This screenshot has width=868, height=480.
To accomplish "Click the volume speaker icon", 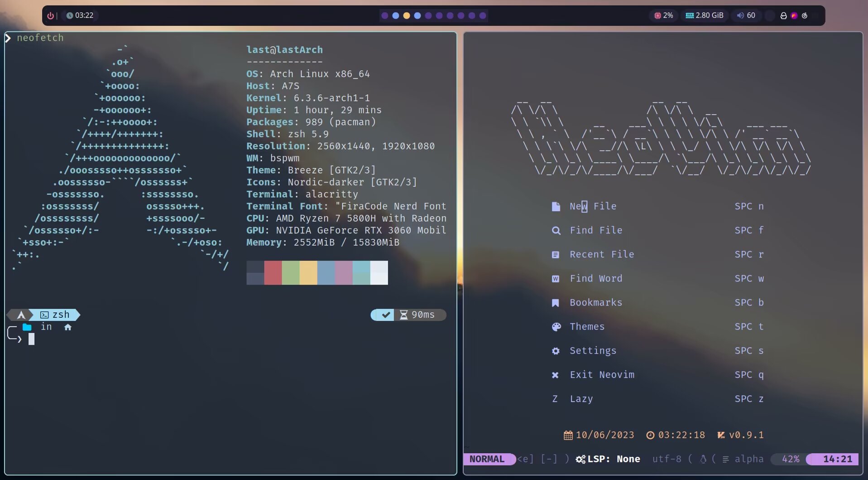I will pyautogui.click(x=740, y=15).
